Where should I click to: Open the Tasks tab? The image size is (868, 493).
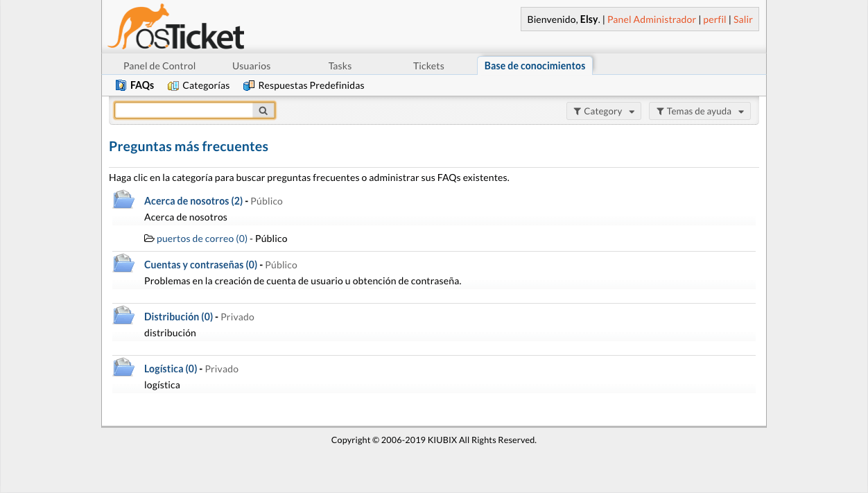coord(340,66)
